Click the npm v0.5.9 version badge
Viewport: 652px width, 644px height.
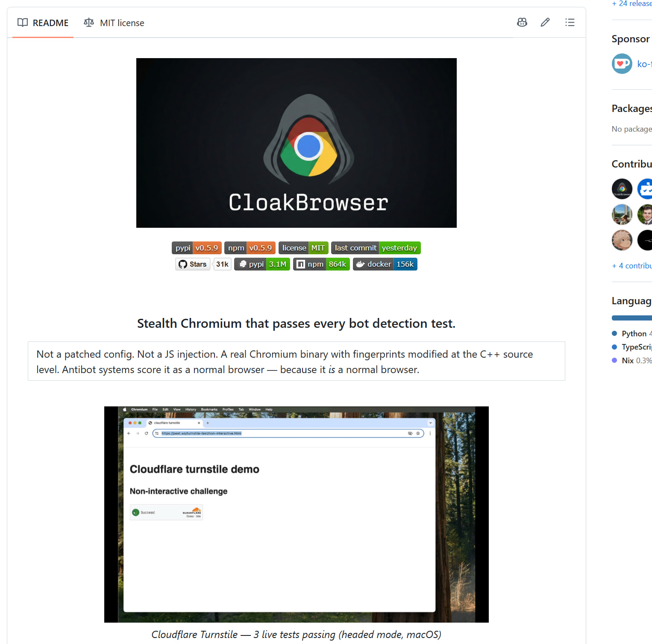[x=250, y=248]
